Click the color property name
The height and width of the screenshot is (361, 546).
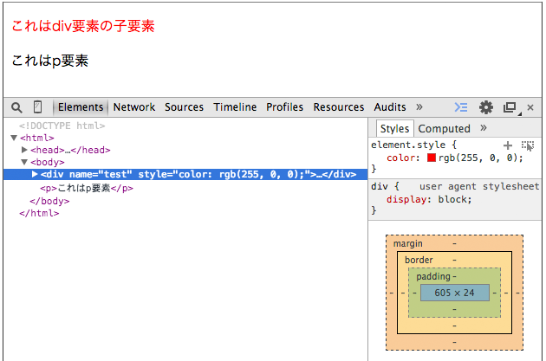coord(401,158)
